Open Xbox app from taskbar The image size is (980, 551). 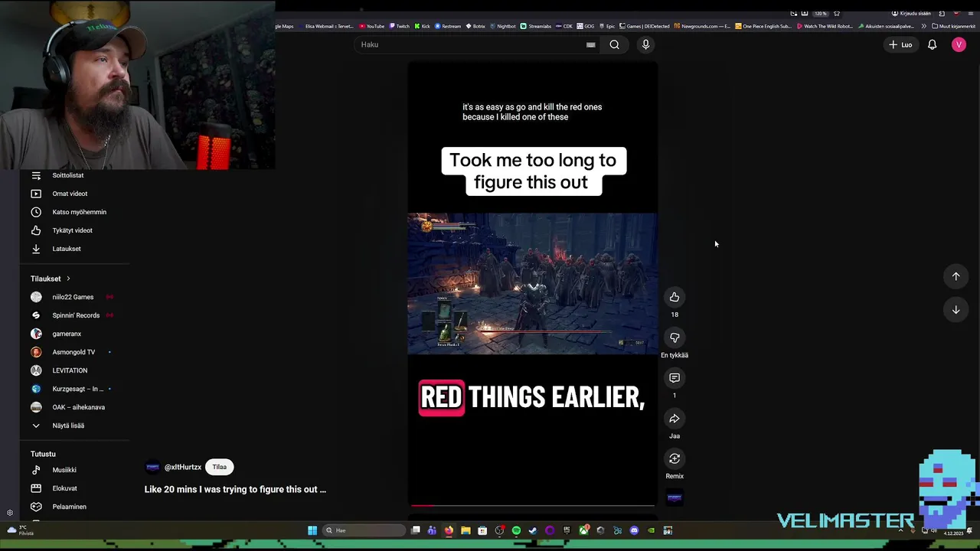tap(584, 530)
